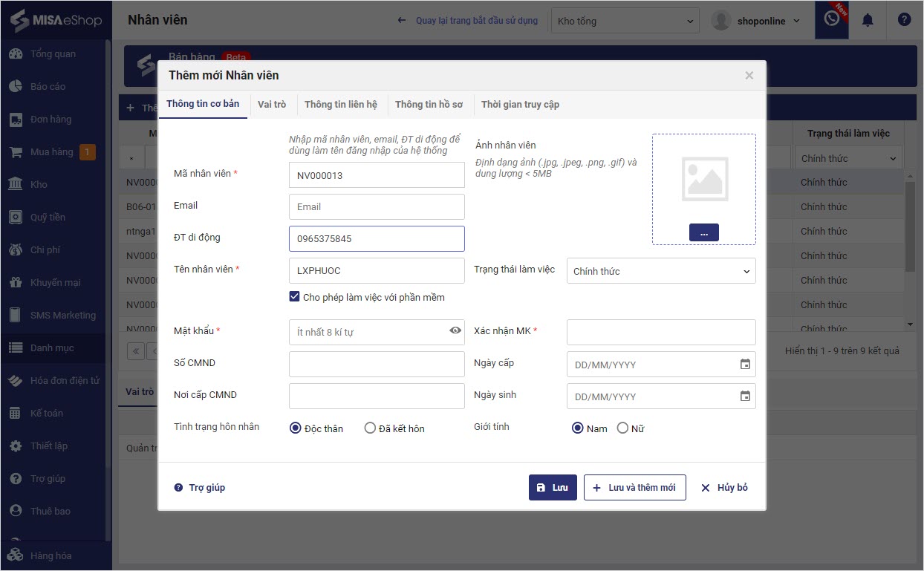Image resolution: width=924 pixels, height=571 pixels.
Task: Open the Trợ giúp sidebar question icon
Action: [x=16, y=478]
